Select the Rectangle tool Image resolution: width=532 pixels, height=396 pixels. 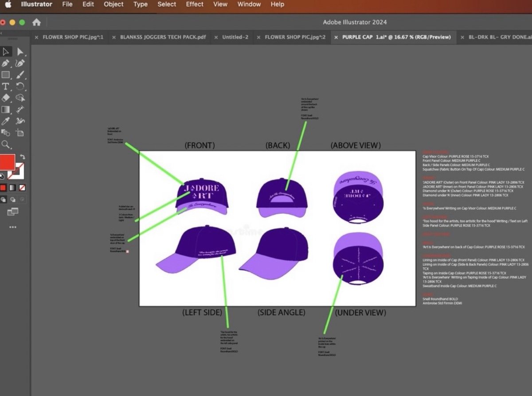coord(6,75)
